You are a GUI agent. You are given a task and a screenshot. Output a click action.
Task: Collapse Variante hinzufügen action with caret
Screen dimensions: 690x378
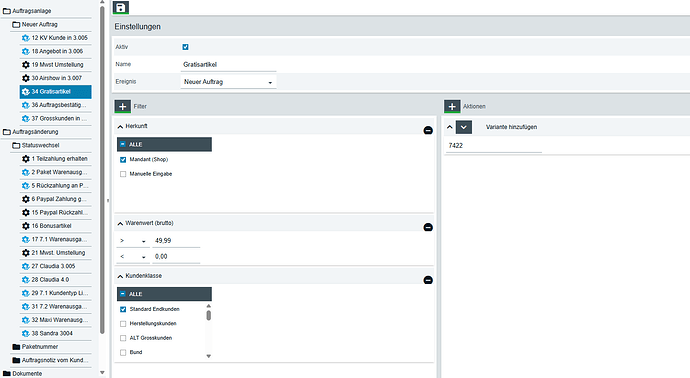coord(449,127)
